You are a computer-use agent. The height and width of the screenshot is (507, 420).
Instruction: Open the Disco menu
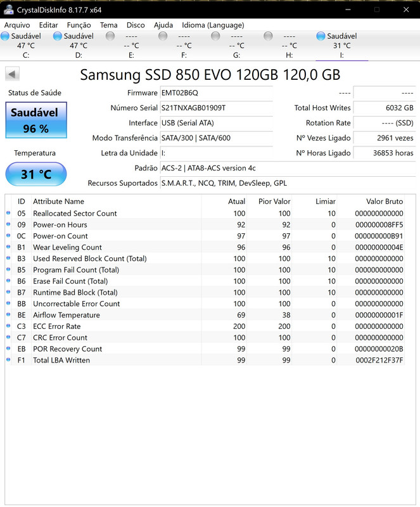tap(136, 25)
